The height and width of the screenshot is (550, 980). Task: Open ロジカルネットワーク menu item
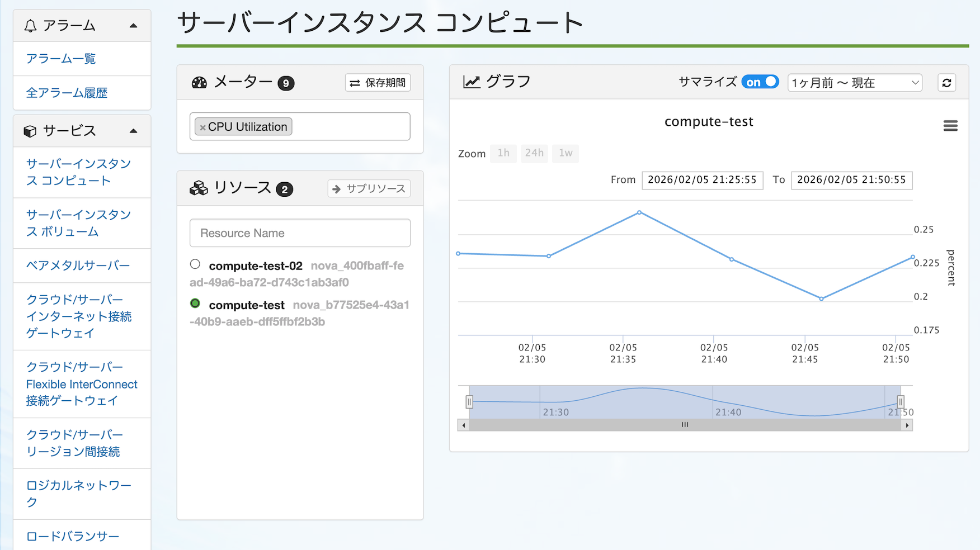[x=79, y=494]
